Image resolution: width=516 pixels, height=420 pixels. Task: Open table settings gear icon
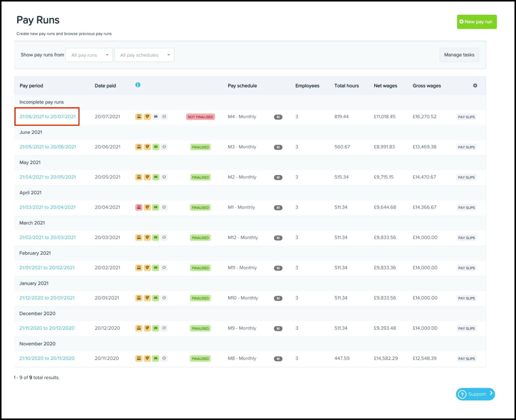[x=475, y=86]
